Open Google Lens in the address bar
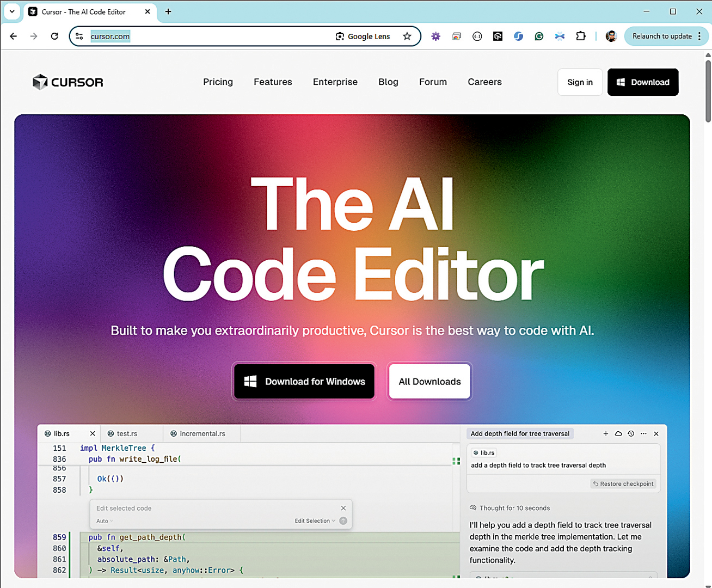This screenshot has width=712, height=588. (x=363, y=36)
